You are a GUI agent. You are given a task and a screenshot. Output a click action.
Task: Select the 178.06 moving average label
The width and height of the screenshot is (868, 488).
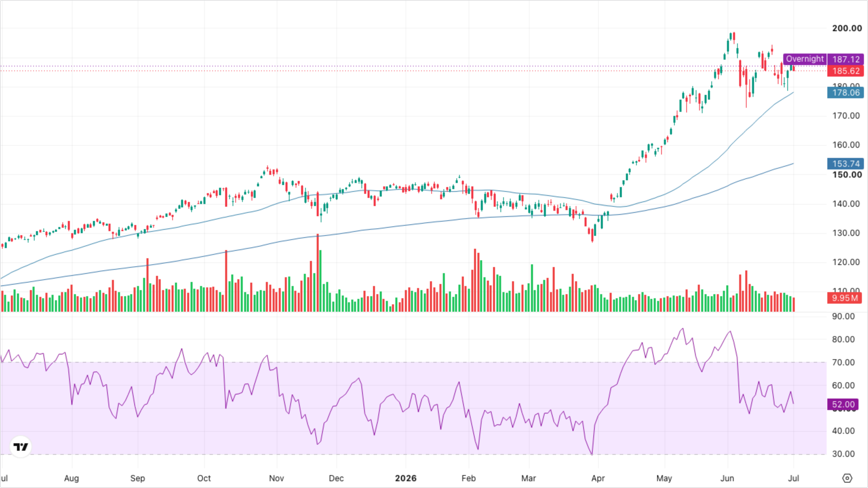tap(846, 93)
